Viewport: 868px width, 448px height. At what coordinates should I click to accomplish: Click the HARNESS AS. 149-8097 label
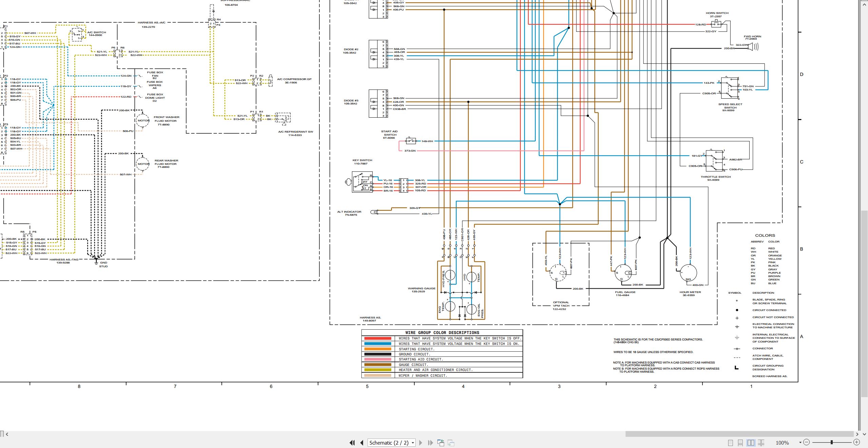coord(370,319)
